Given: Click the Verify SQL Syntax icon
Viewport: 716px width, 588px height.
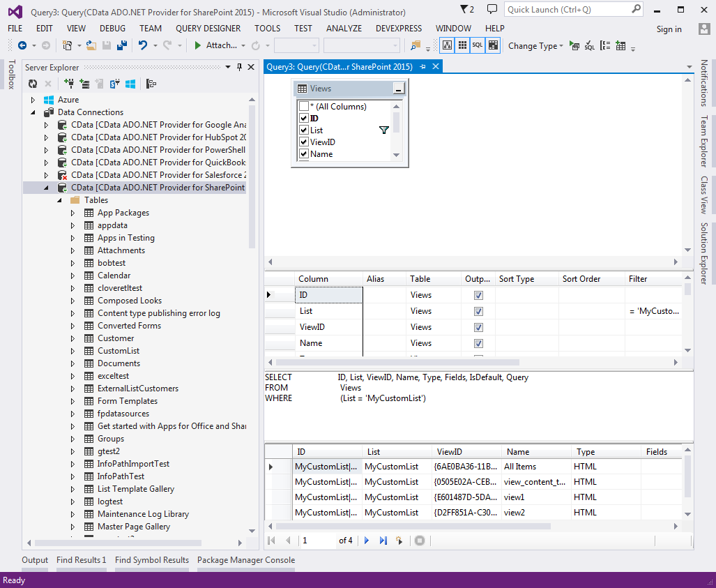Looking at the screenshot, I should (589, 46).
